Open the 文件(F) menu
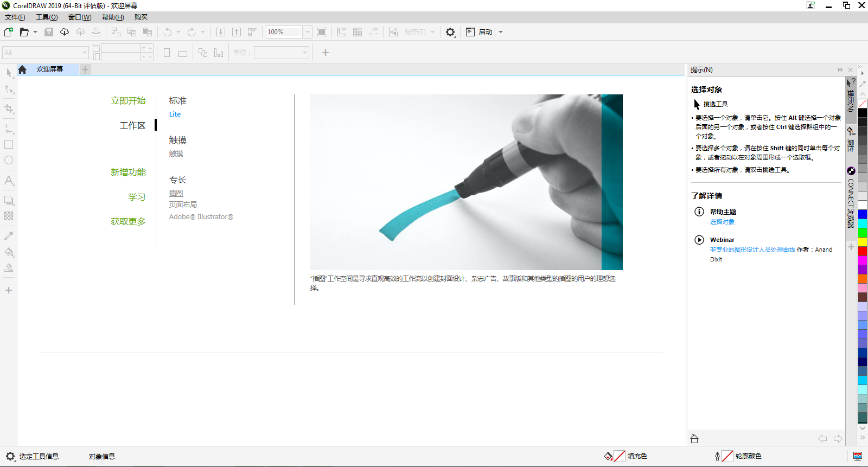Screen dimensions: 868x467 click(x=15, y=17)
